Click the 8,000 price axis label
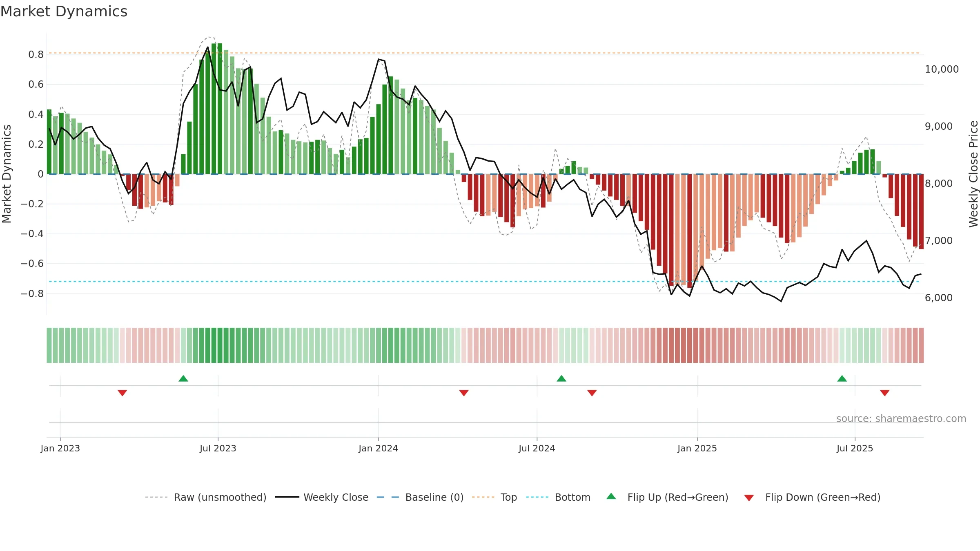This screenshot has width=980, height=551. click(x=939, y=184)
